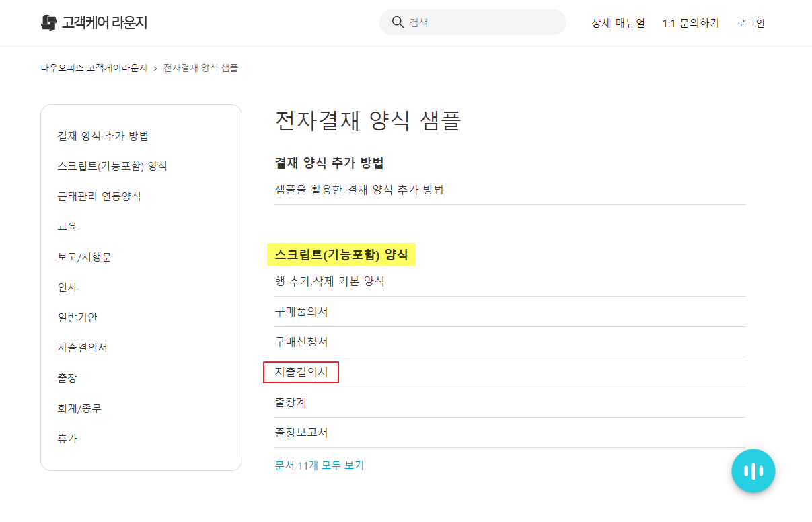Choose 보고/시행문 in the sidebar
Image resolution: width=812 pixels, height=522 pixels.
(x=85, y=257)
